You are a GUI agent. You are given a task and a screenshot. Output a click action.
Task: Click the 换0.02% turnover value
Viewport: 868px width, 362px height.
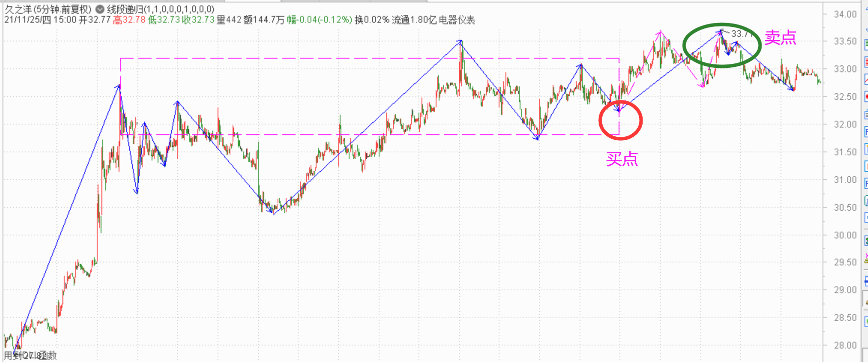coord(372,20)
